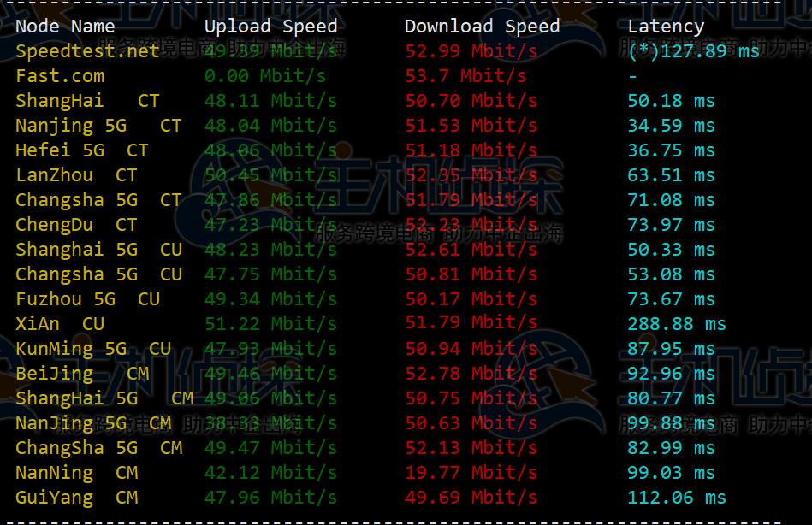The image size is (812, 525).
Task: Click XiAn CU latency 288.88 ms
Action: tap(677, 324)
